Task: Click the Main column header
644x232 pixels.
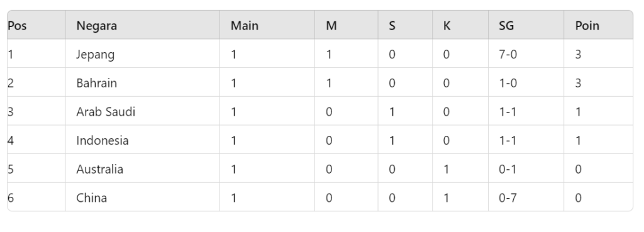Action: pyautogui.click(x=267, y=25)
